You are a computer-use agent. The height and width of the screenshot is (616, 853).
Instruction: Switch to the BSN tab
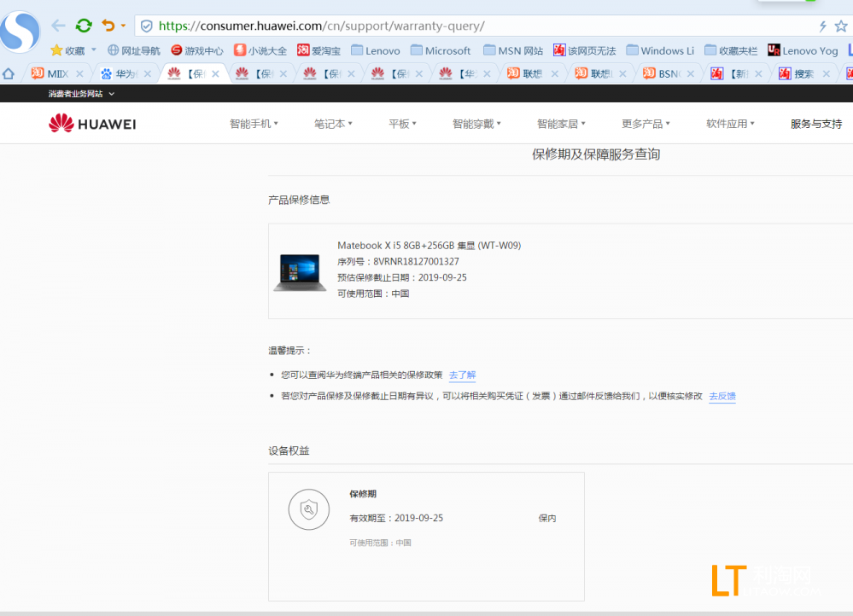coord(662,73)
